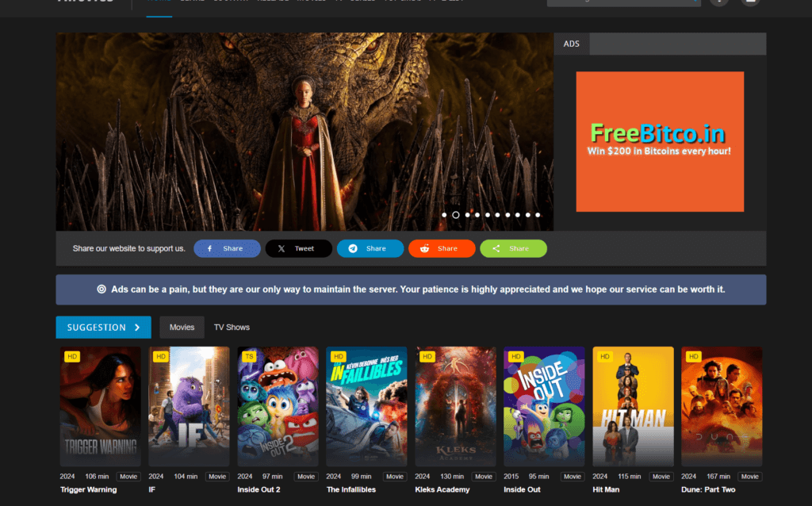The height and width of the screenshot is (506, 812).
Task: Open the Kleks Academy title link
Action: point(442,489)
